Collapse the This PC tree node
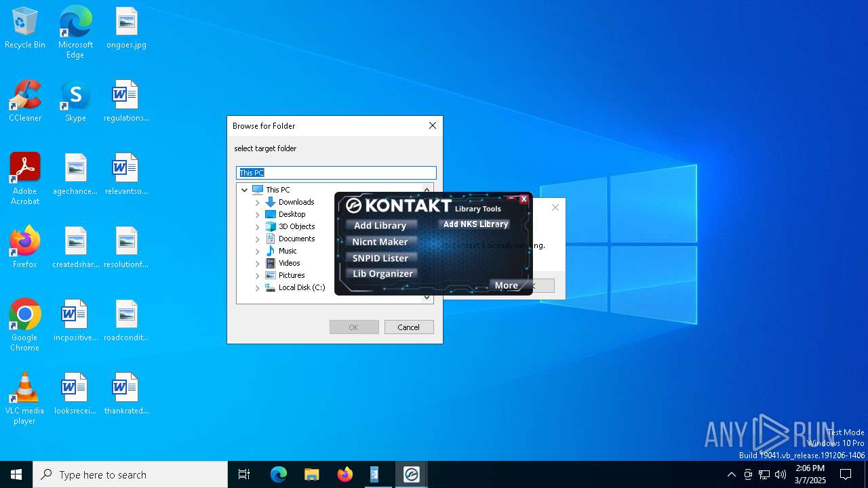The image size is (868, 488). [245, 190]
